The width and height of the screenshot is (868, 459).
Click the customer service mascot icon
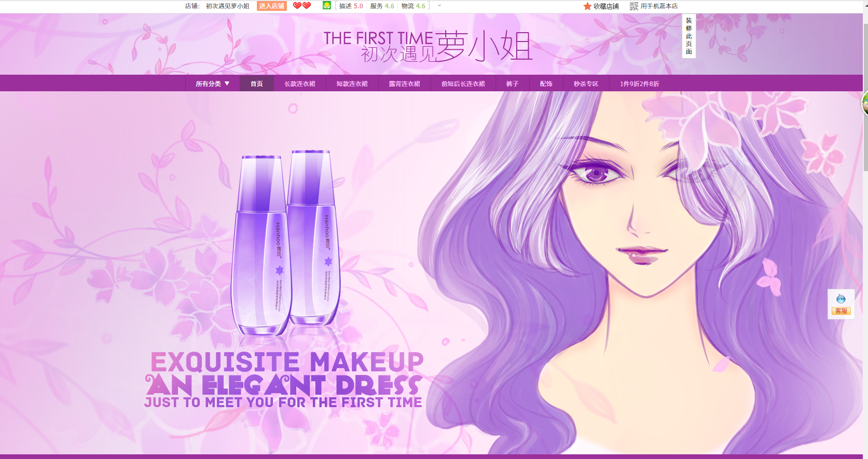841,299
